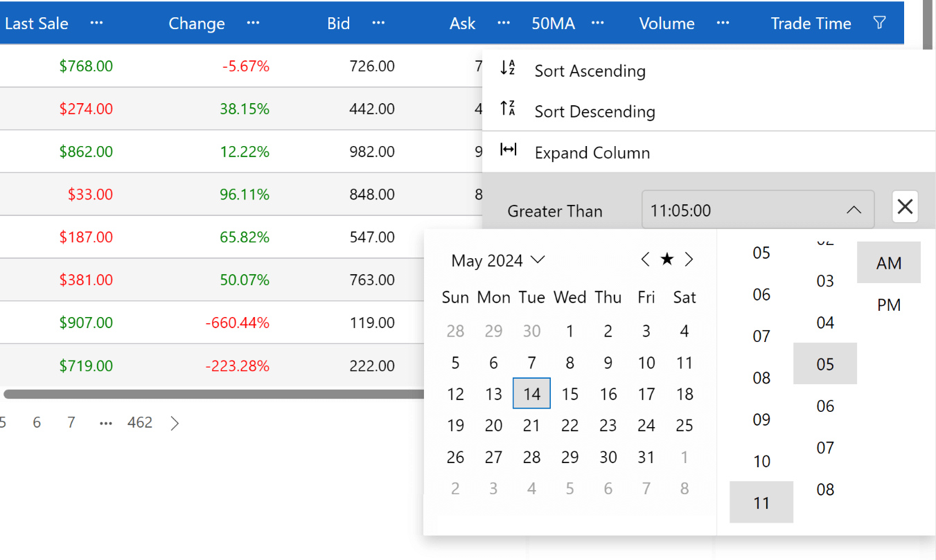Image resolution: width=936 pixels, height=560 pixels.
Task: Click the $768.00 Last Sale cell
Action: click(x=86, y=66)
